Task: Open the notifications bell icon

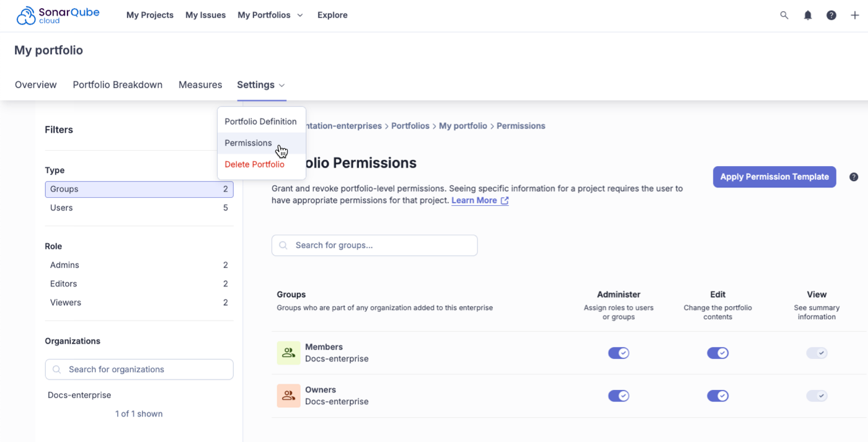Action: click(807, 15)
